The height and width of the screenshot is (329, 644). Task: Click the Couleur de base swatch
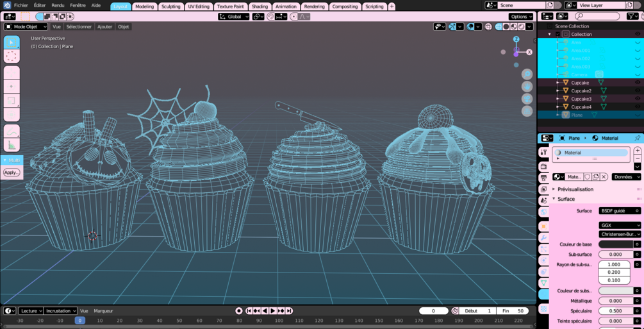click(616, 244)
